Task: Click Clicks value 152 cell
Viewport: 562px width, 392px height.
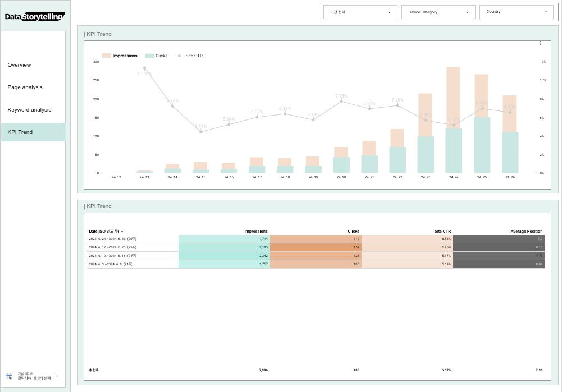Action: (x=316, y=247)
